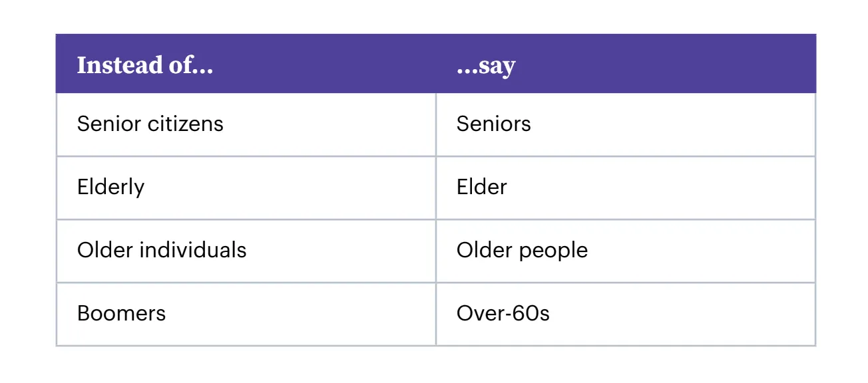Click the "Older individuals" table cell
Viewport: 868px width, 383px height.
click(162, 250)
